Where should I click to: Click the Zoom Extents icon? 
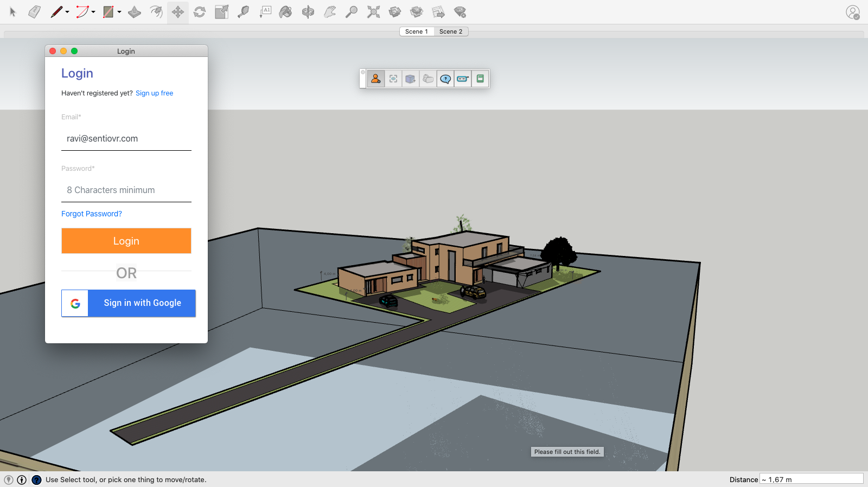click(x=373, y=12)
